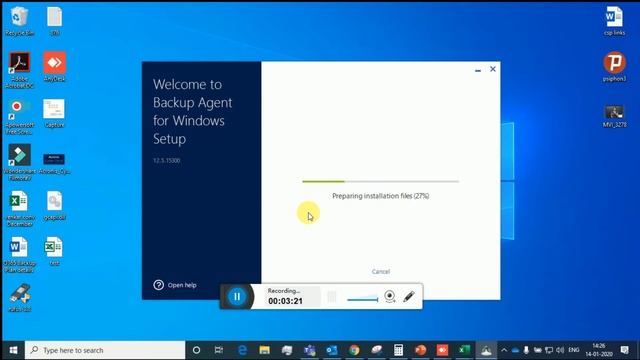Switch to Backup Agent installer taskbar button
Image resolution: width=640 pixels, height=360 pixels.
point(486,350)
